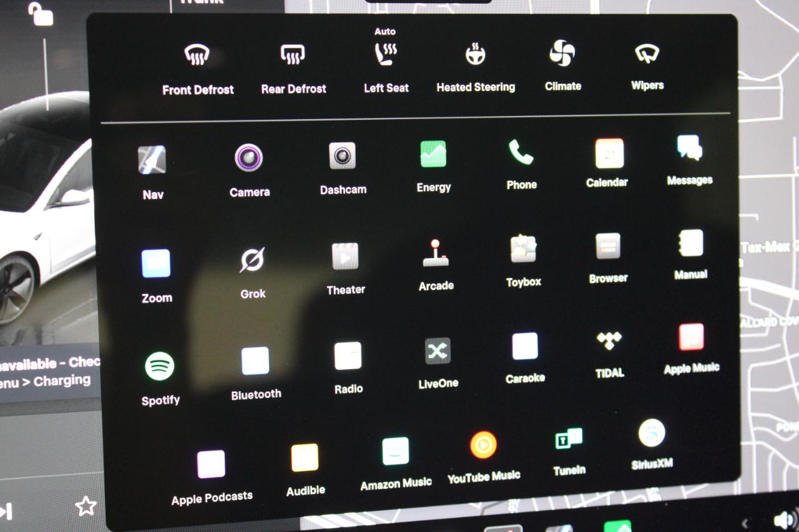Open the Radio app
The height and width of the screenshot is (532, 799).
[348, 355]
